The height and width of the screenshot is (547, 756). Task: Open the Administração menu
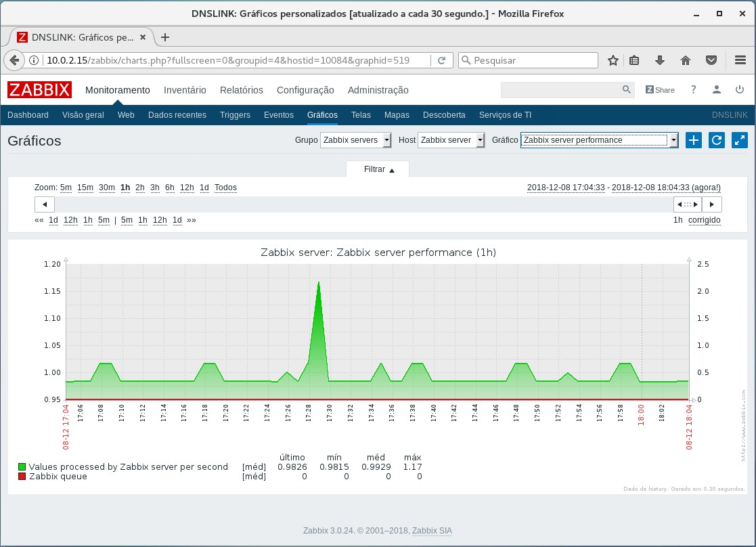coord(378,90)
